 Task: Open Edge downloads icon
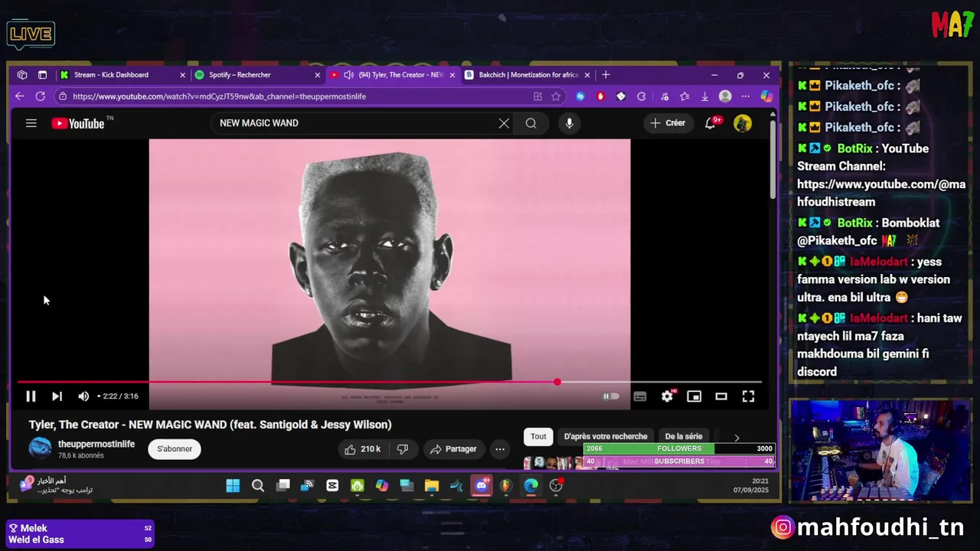coord(704,96)
